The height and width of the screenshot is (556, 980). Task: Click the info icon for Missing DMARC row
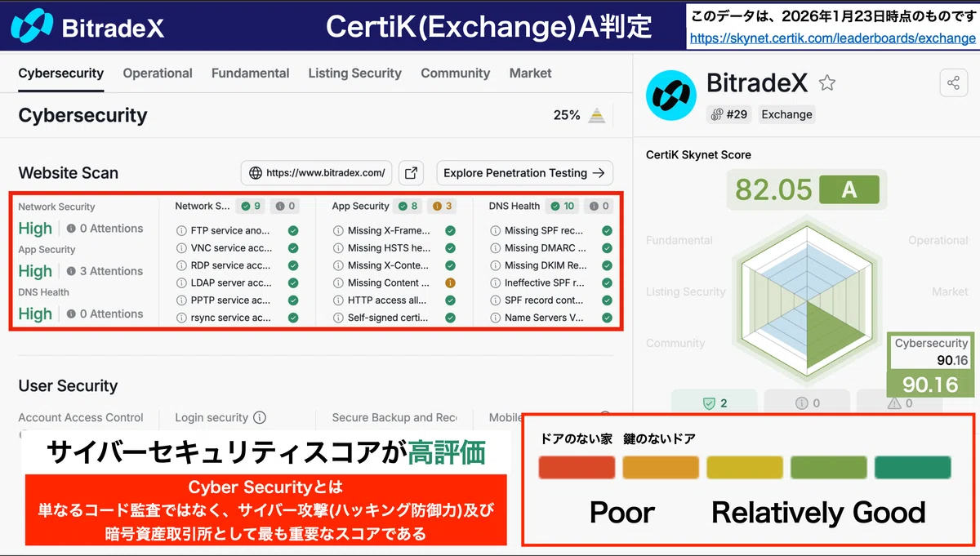495,248
